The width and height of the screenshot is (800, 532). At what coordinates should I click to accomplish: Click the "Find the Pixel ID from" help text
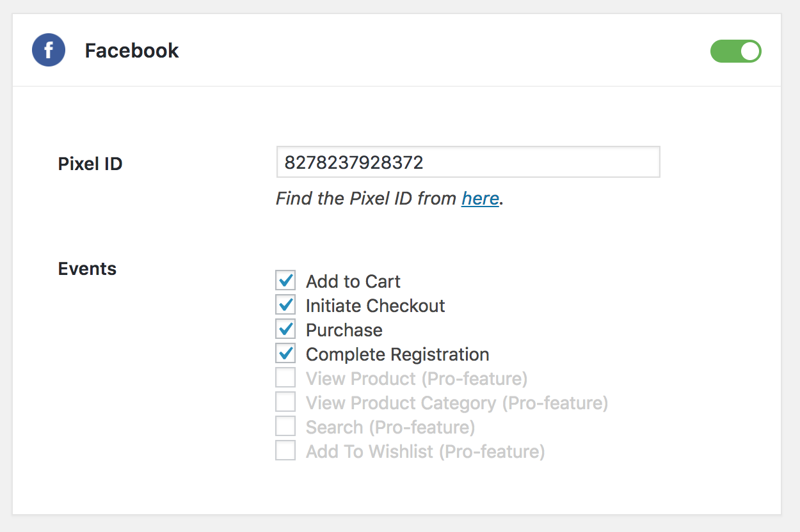coord(366,199)
